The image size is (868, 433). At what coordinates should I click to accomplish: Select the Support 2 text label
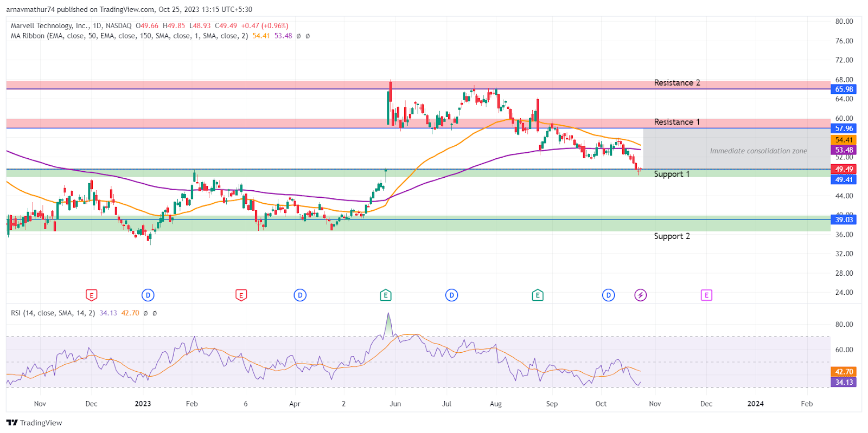click(x=672, y=236)
